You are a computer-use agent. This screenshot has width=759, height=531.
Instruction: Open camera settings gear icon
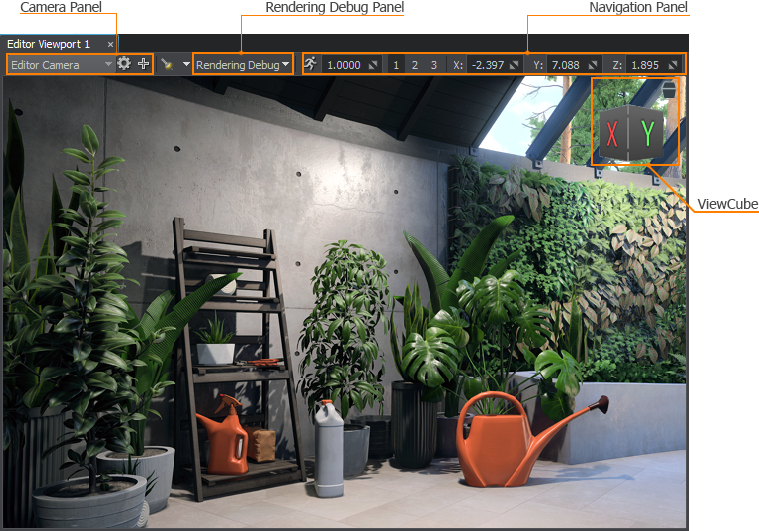coord(124,64)
